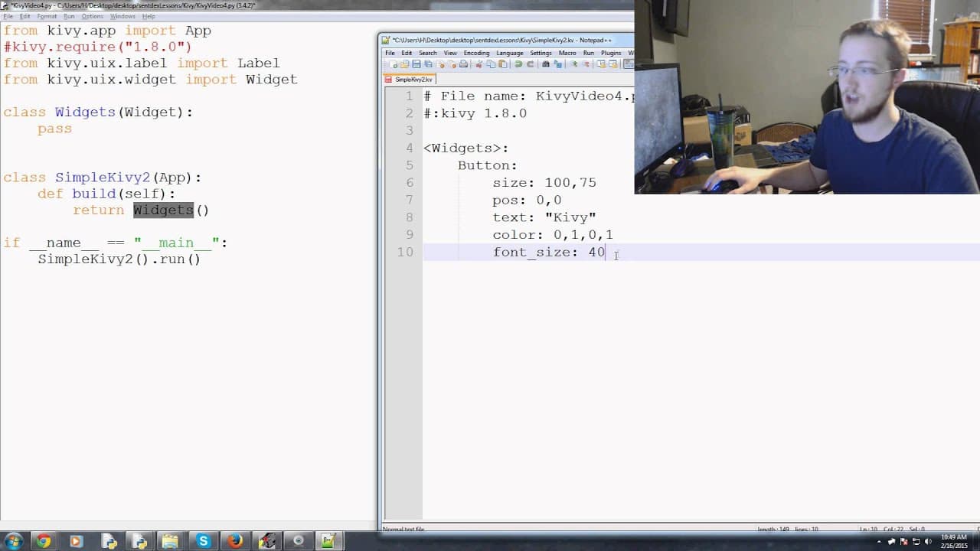Click the 'color: 0,1,0,1' line in Notepad++

pos(553,235)
